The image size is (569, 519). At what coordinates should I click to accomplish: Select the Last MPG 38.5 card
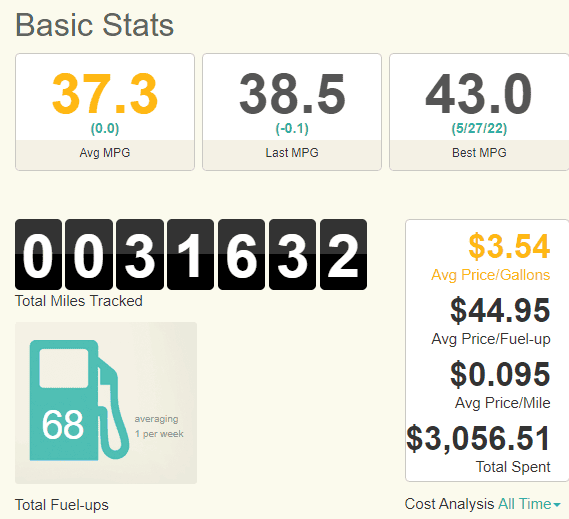tap(292, 112)
